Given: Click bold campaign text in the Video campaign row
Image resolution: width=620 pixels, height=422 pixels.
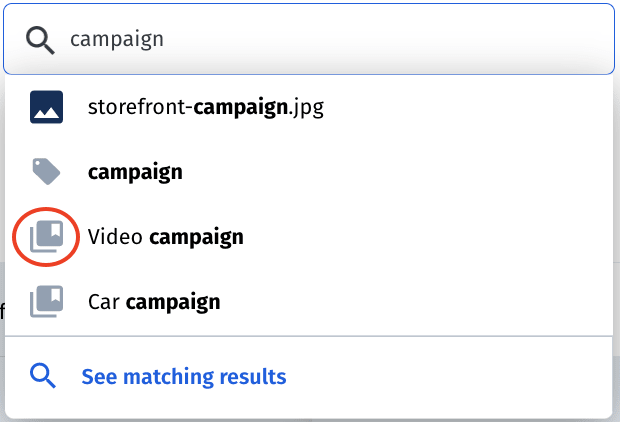Looking at the screenshot, I should tap(197, 238).
